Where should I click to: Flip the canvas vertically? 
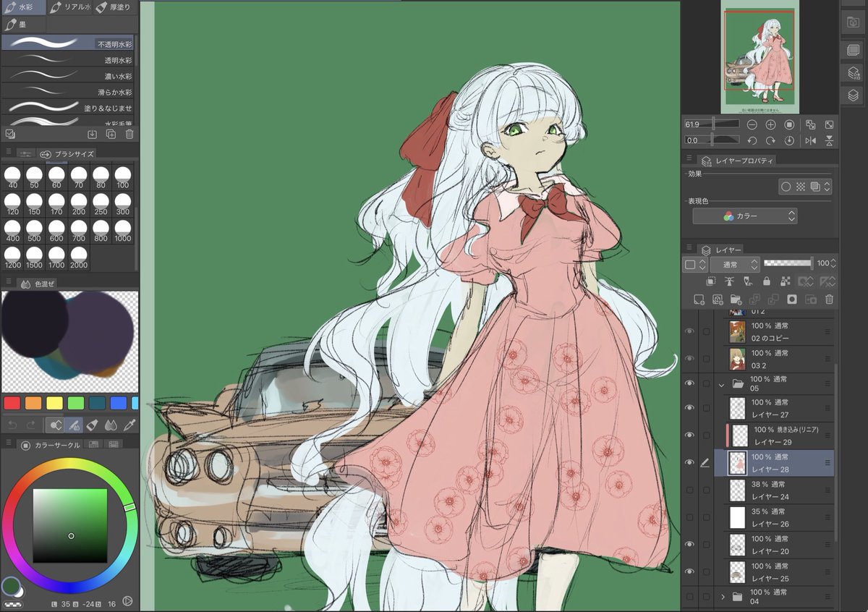coord(829,140)
